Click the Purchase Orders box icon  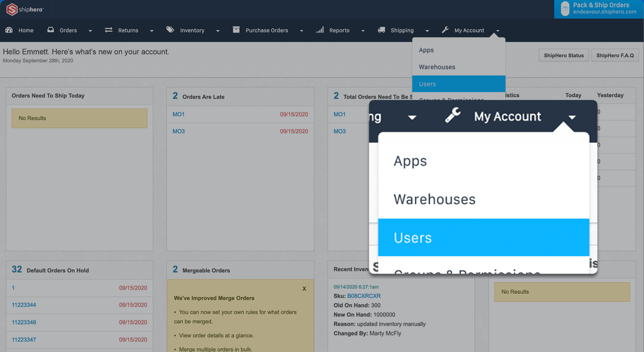pos(236,30)
